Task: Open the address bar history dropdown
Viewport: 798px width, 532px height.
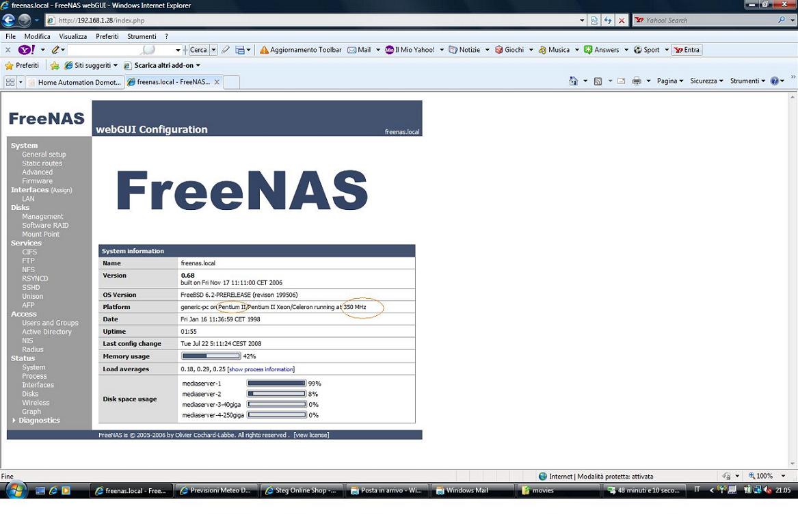Action: coord(582,21)
